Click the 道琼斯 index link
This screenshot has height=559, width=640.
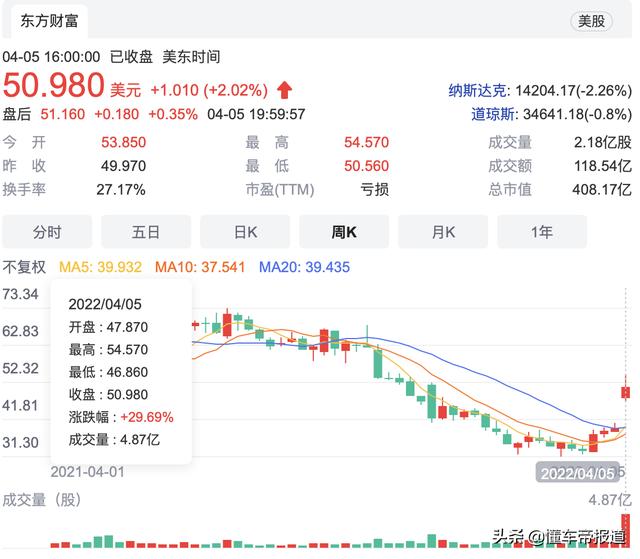click(493, 114)
